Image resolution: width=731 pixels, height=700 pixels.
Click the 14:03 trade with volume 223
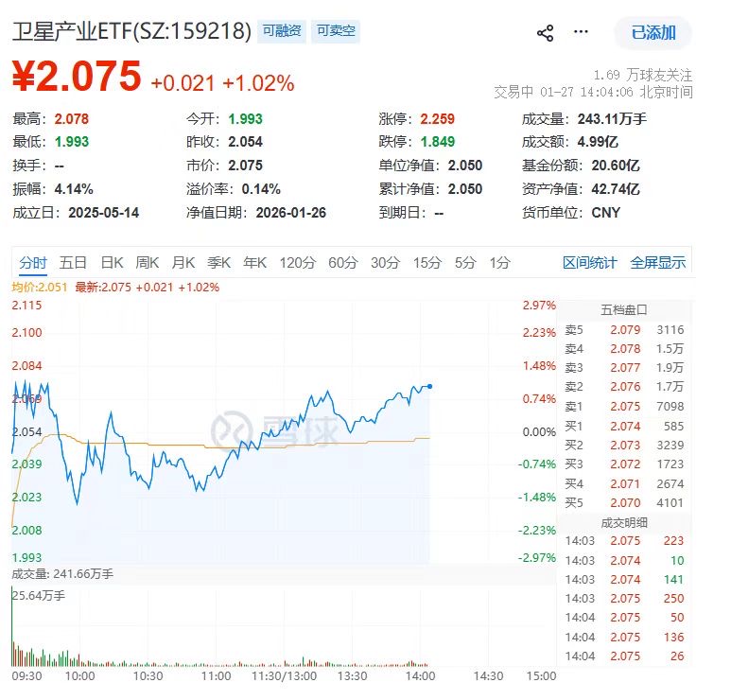pyautogui.click(x=624, y=541)
